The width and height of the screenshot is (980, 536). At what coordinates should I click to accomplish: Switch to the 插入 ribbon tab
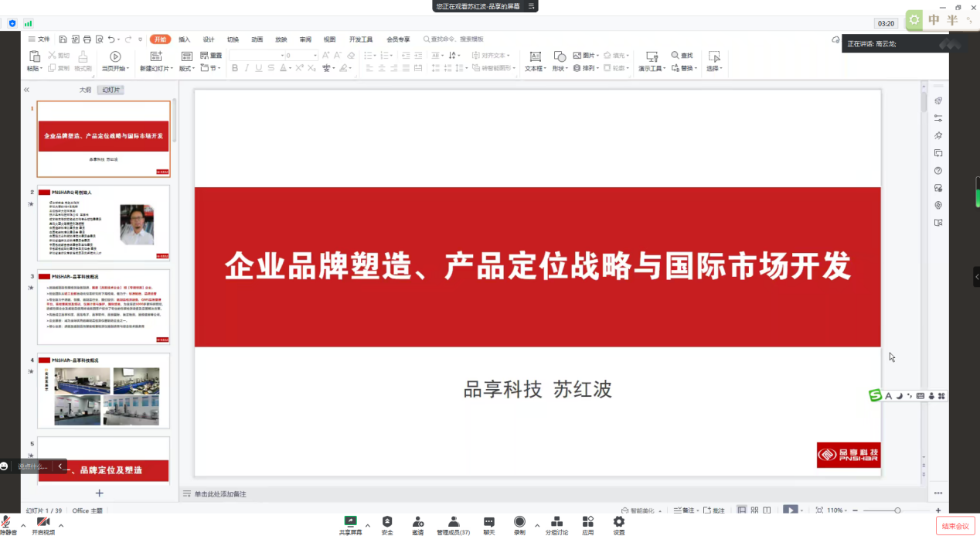pyautogui.click(x=184, y=39)
